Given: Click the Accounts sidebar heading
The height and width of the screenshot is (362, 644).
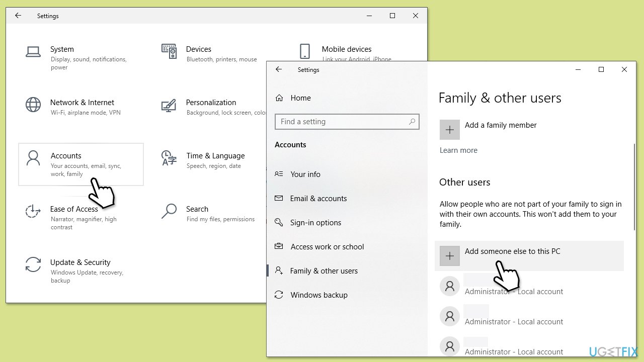Looking at the screenshot, I should click(290, 145).
